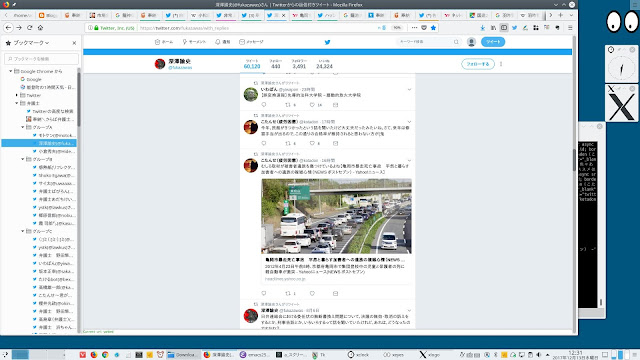640x360 pixels.
Task: Select the いいね 24,324 profile tab
Action: pos(324,64)
